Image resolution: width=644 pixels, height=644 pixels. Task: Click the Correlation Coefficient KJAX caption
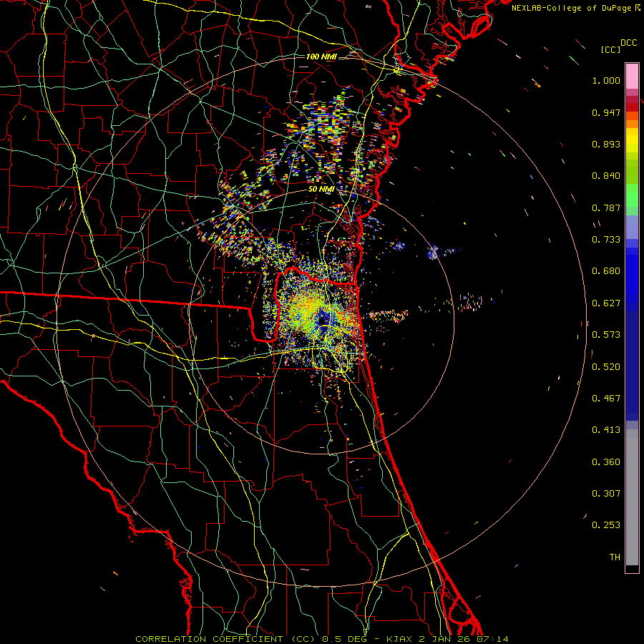click(322, 639)
